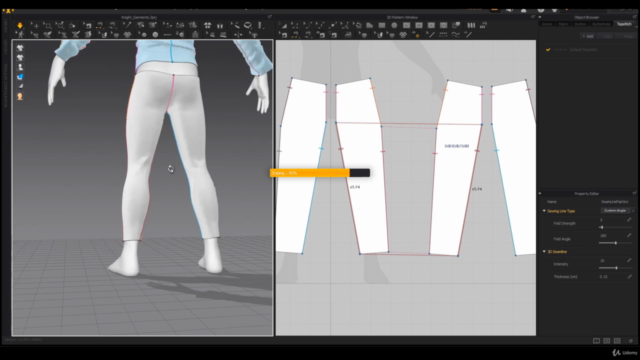Click the Add button in Object Browser
The width and height of the screenshot is (640, 360).
coord(588,36)
